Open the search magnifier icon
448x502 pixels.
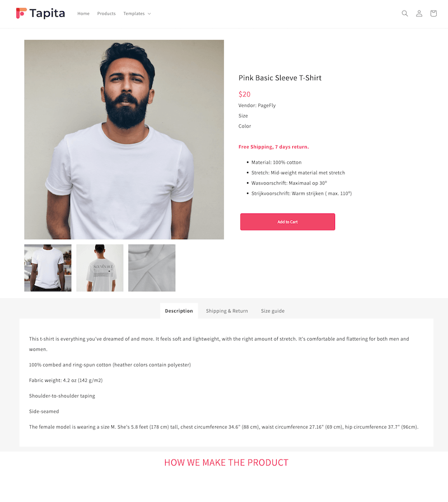[x=405, y=13]
